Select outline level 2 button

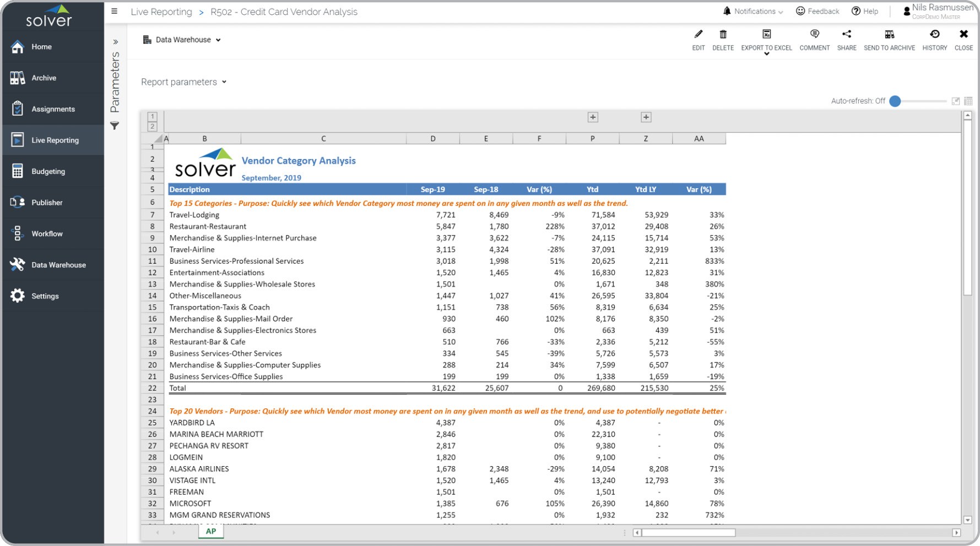(x=153, y=127)
